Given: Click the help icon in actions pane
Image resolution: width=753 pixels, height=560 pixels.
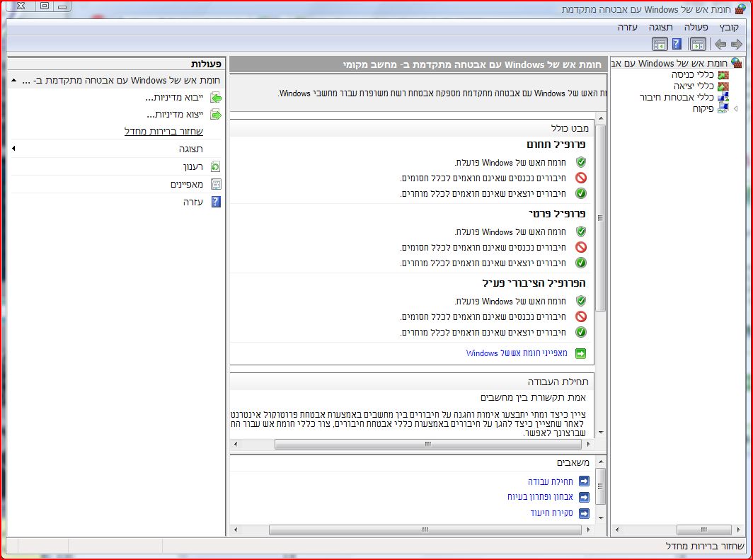Looking at the screenshot, I should click(x=216, y=202).
